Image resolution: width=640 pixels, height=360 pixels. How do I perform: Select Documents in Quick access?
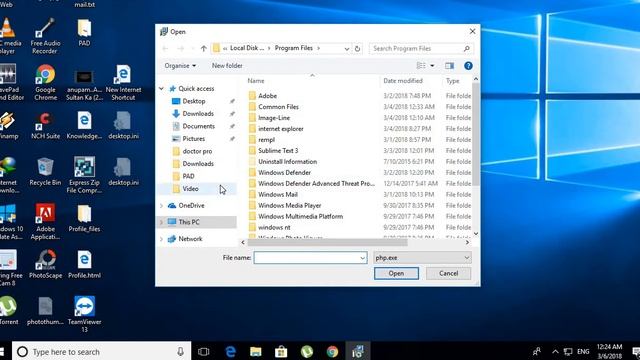(x=198, y=127)
